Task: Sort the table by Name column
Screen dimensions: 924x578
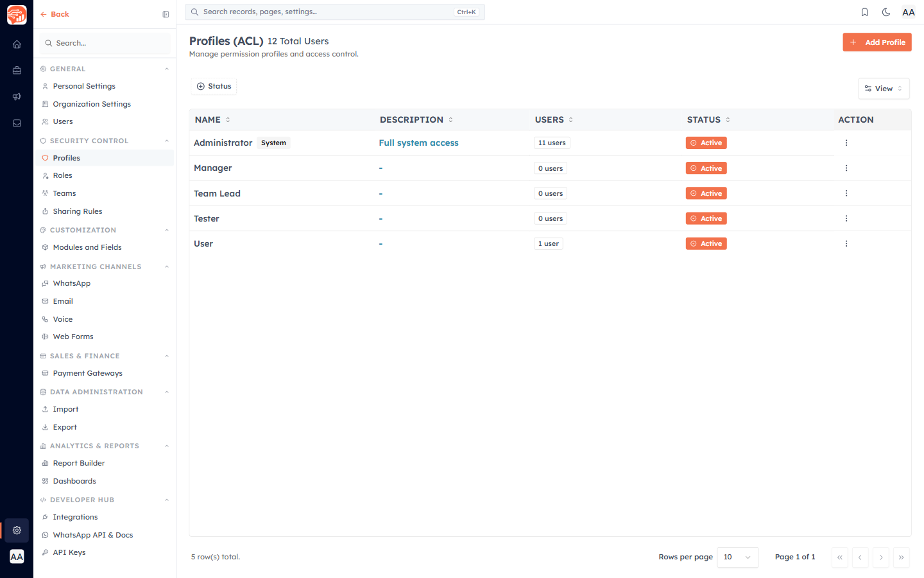Action: tap(212, 119)
